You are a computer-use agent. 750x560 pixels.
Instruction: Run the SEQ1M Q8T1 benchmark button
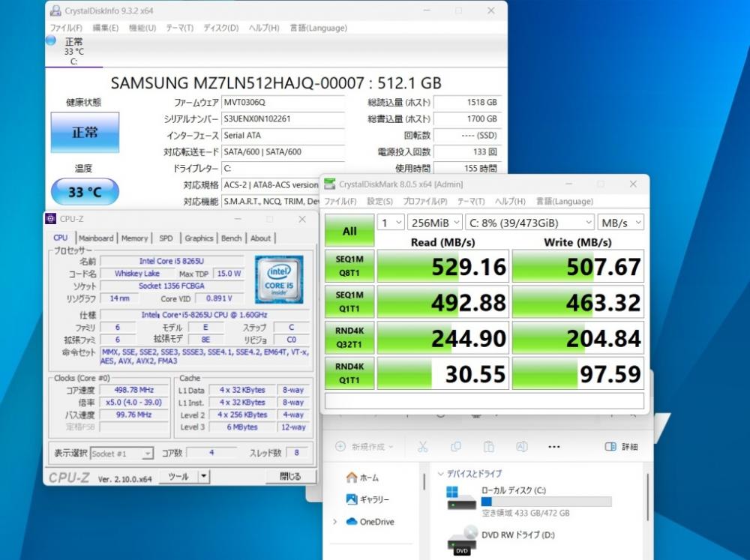(x=349, y=266)
